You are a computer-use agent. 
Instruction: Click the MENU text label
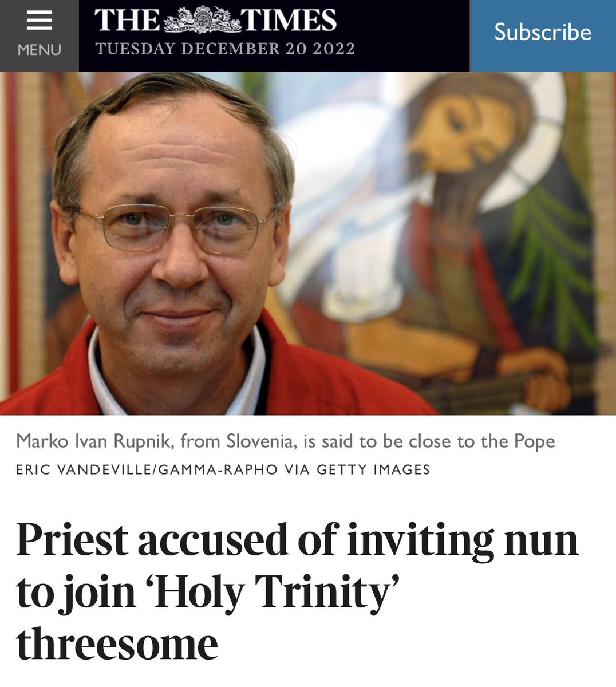[x=39, y=50]
